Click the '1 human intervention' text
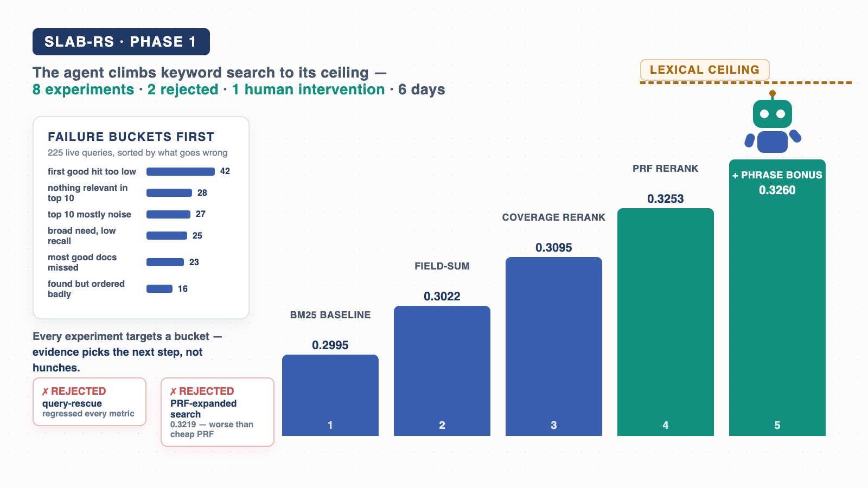868x488 pixels. [x=308, y=89]
